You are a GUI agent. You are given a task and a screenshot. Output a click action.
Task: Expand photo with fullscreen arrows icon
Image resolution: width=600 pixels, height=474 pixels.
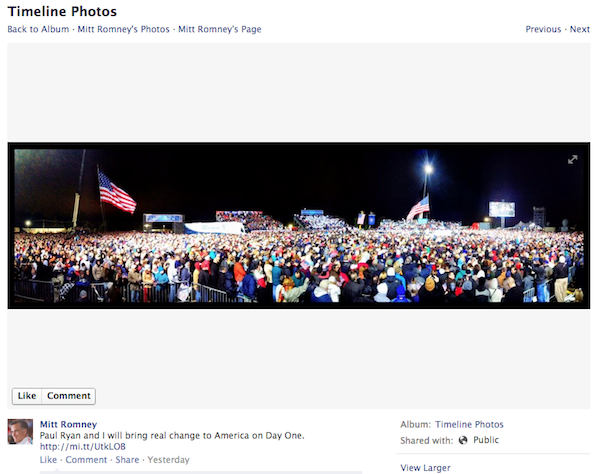[572, 160]
